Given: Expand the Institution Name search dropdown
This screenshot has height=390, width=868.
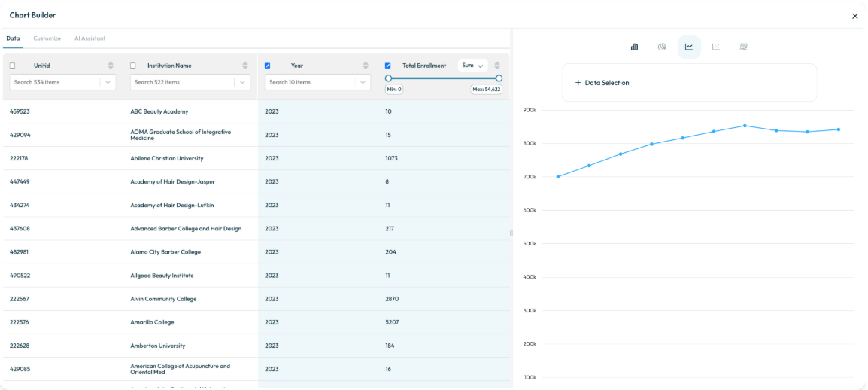Looking at the screenshot, I should click(242, 82).
